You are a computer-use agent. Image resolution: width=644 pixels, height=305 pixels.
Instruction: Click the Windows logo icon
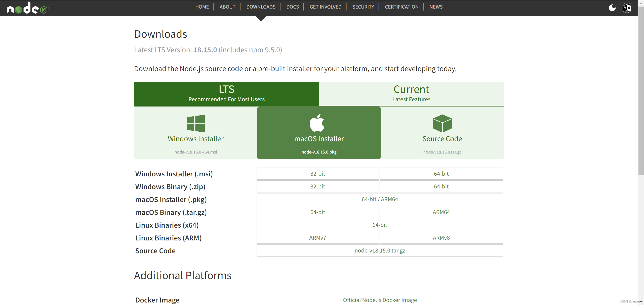click(x=196, y=123)
